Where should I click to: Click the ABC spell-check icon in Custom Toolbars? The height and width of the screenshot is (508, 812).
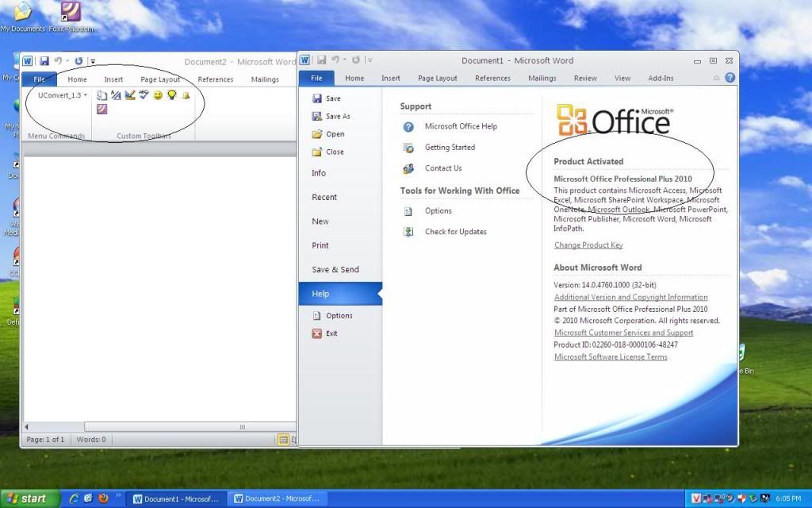pos(144,95)
